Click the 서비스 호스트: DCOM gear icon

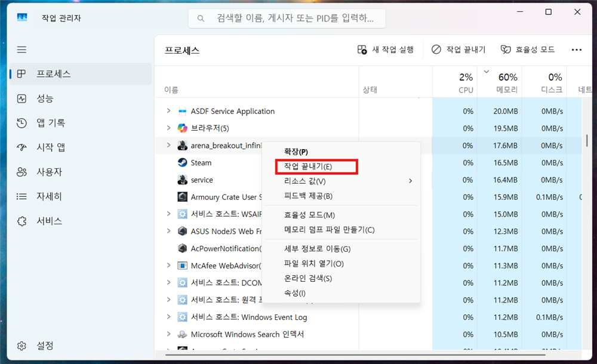pyautogui.click(x=182, y=282)
